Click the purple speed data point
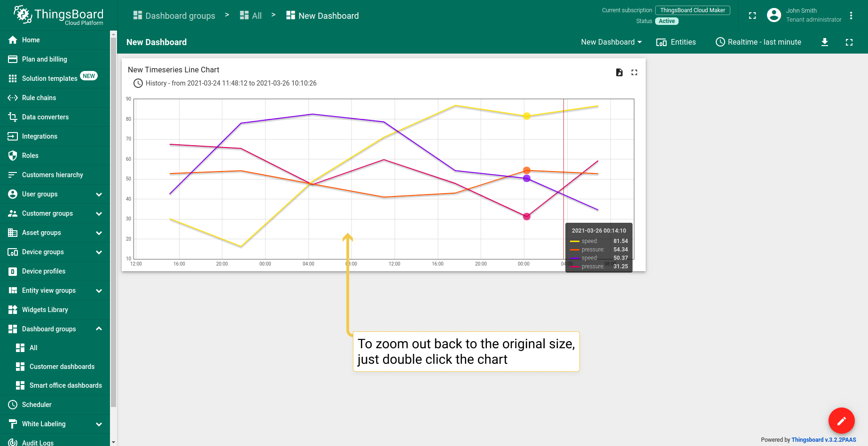The width and height of the screenshot is (868, 446). click(527, 179)
